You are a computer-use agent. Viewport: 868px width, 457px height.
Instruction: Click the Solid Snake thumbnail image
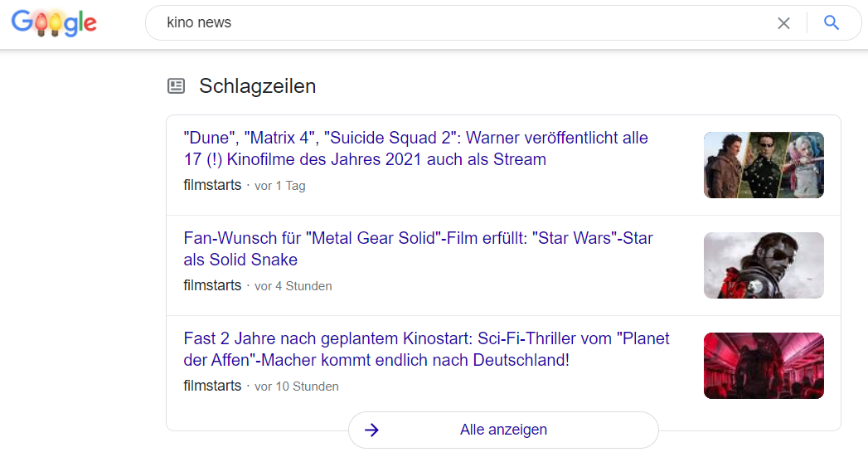tap(764, 265)
